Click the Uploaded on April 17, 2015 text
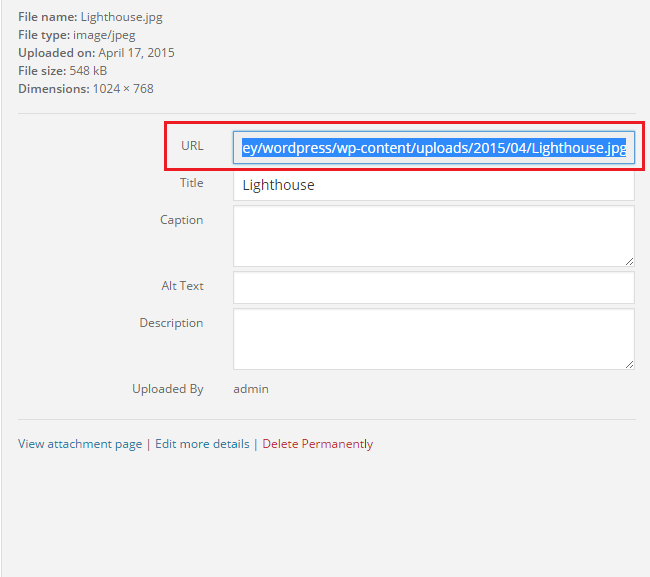The width and height of the screenshot is (650, 577). [96, 53]
